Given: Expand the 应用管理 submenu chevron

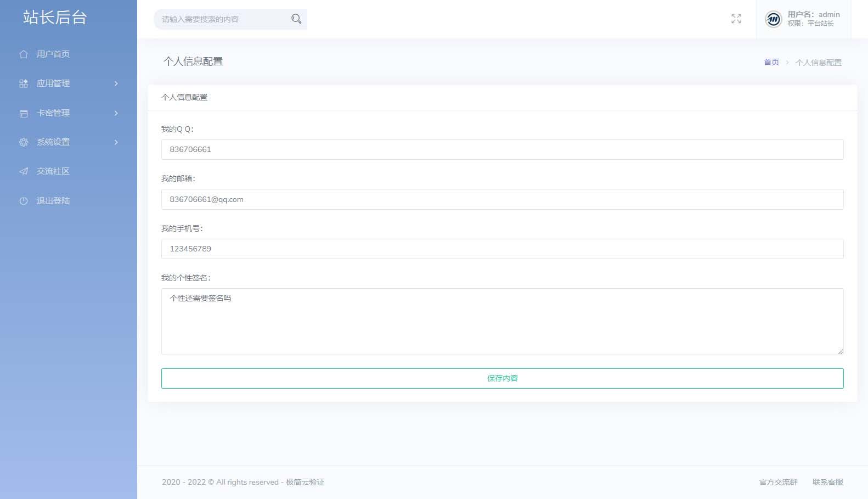Looking at the screenshot, I should (x=116, y=83).
